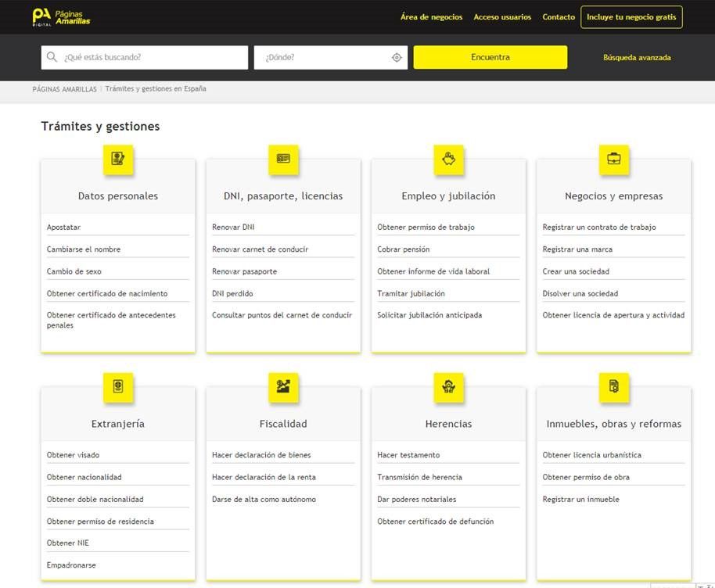This screenshot has height=588, width=715.
Task: Click the Páginas Amarillas logo
Action: pyautogui.click(x=61, y=16)
